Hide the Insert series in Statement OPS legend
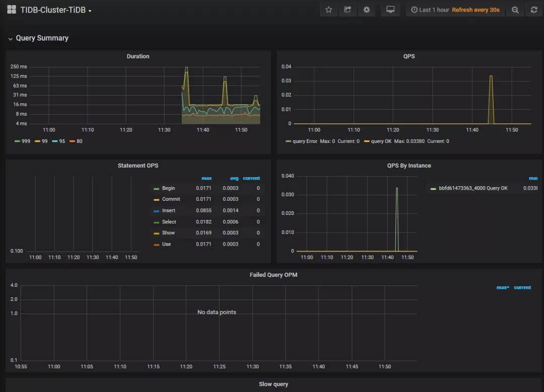 [168, 210]
